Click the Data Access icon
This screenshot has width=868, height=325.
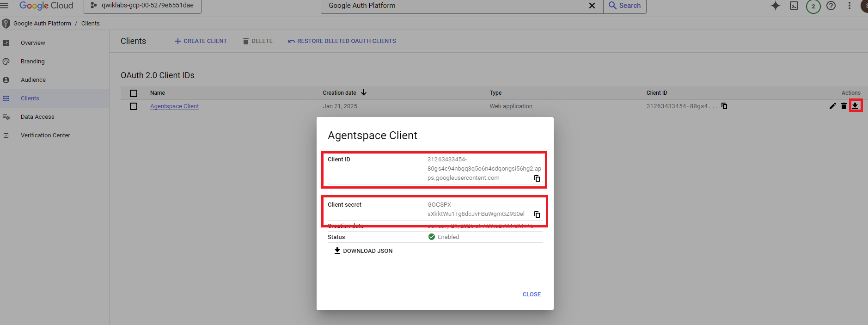tap(6, 117)
